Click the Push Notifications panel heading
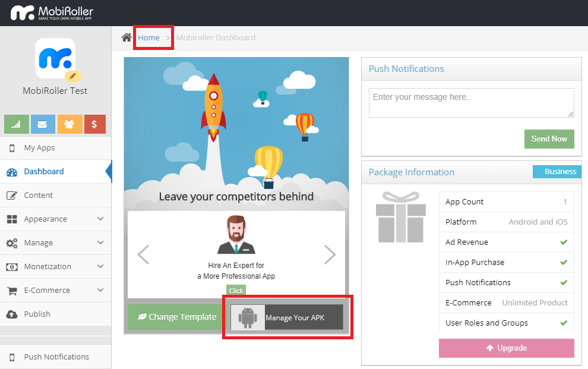The height and width of the screenshot is (369, 588). tap(406, 69)
